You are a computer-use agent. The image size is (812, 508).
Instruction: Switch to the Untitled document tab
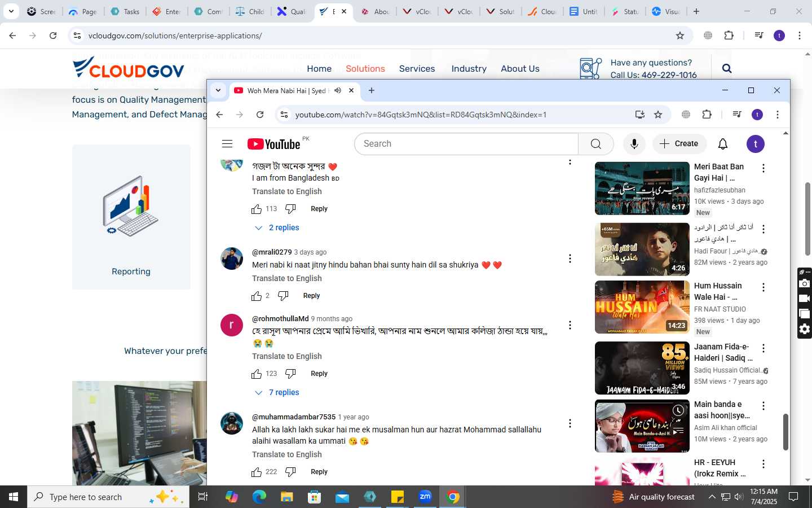tap(584, 11)
